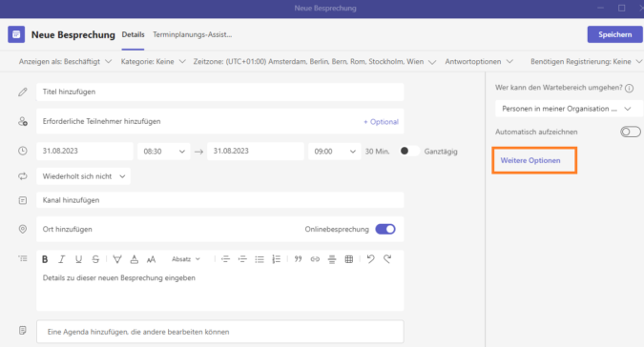Click the clock icon beside the date row
The image size is (644, 347).
[23, 151]
